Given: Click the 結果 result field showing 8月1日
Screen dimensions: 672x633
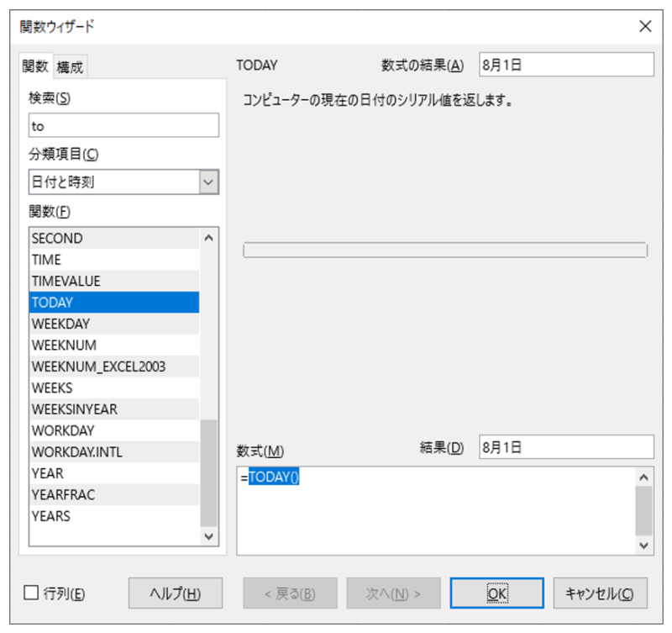Looking at the screenshot, I should click(x=566, y=447).
